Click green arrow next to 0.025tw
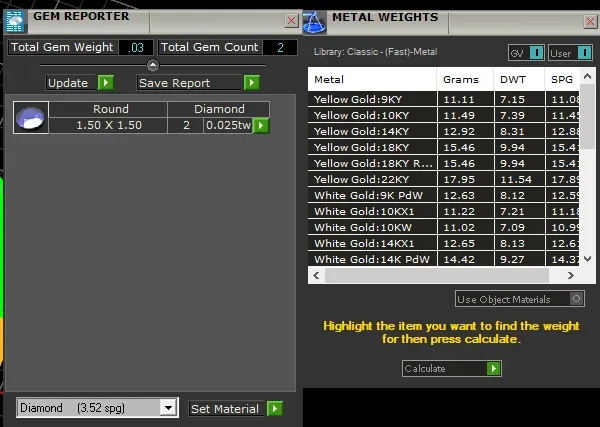The height and width of the screenshot is (427, 600). 261,125
